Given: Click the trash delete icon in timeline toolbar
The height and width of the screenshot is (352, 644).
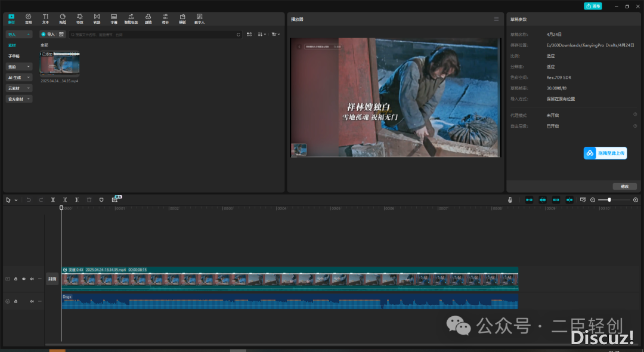Looking at the screenshot, I should pyautogui.click(x=89, y=200).
